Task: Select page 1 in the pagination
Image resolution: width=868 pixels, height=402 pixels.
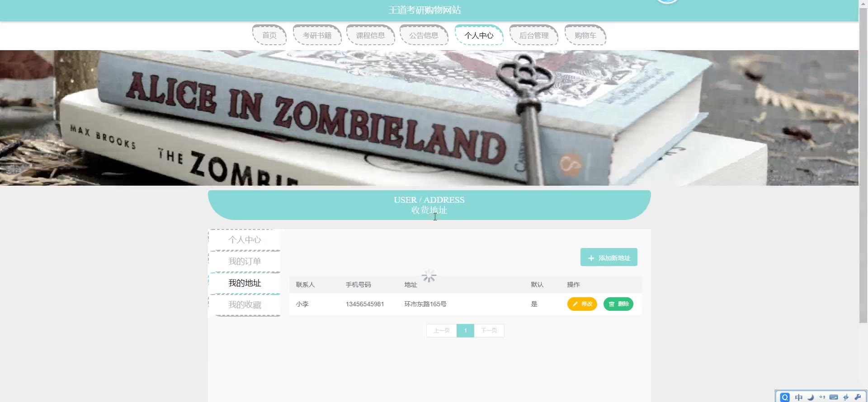Action: pyautogui.click(x=465, y=331)
